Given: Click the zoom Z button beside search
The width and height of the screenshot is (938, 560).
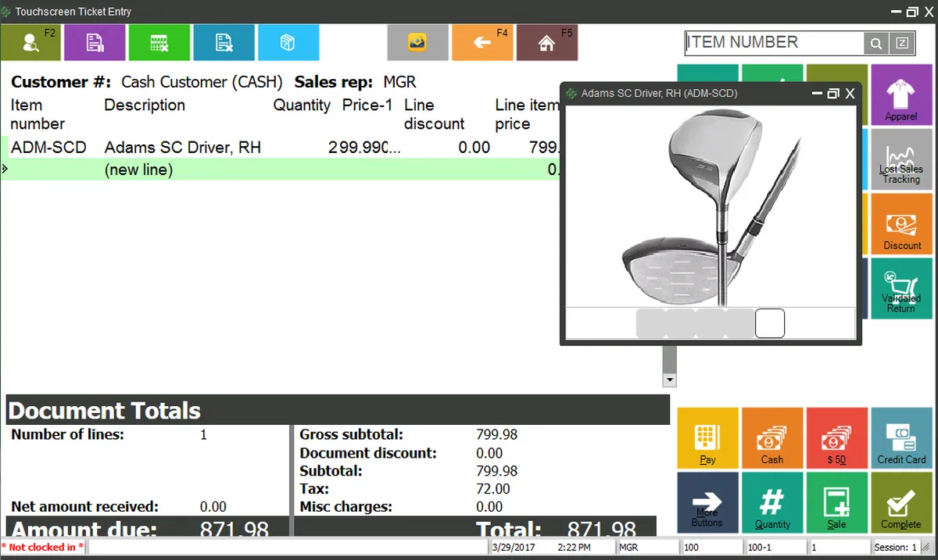Looking at the screenshot, I should tap(902, 44).
